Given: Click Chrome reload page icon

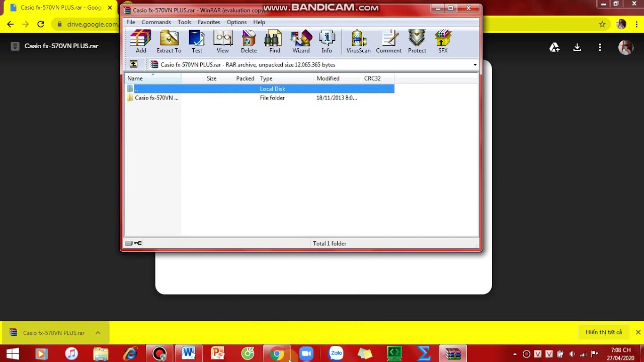Looking at the screenshot, I should [x=41, y=24].
